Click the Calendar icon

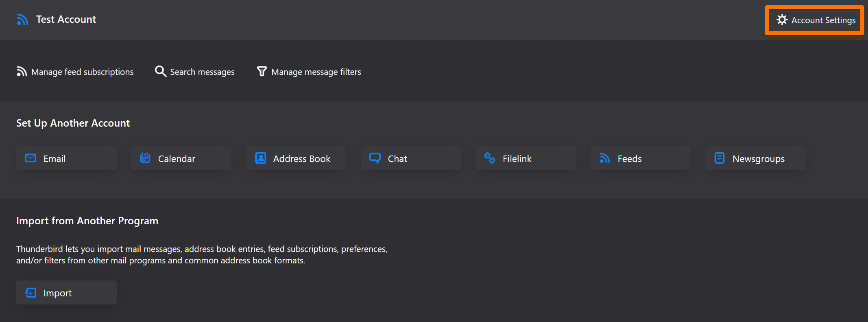[145, 158]
